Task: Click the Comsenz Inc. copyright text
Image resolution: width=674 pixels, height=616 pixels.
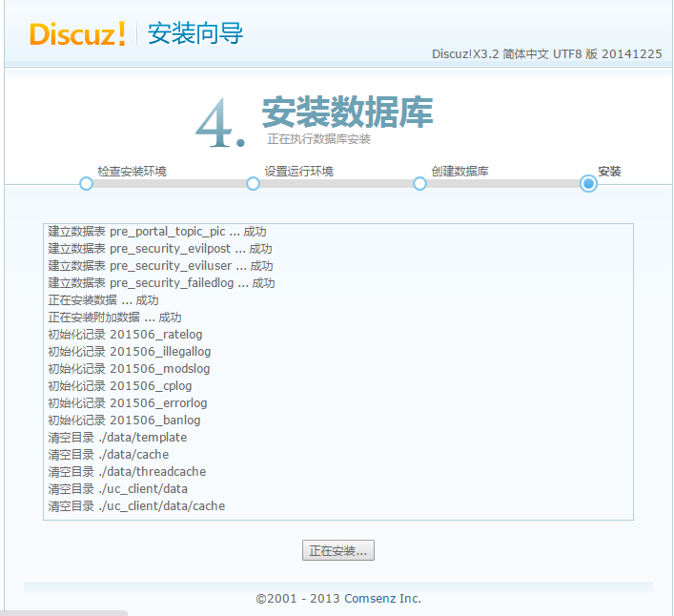Action: (x=338, y=599)
